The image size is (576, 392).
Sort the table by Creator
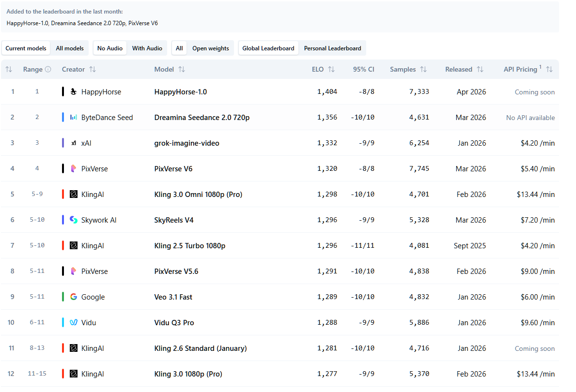[93, 69]
